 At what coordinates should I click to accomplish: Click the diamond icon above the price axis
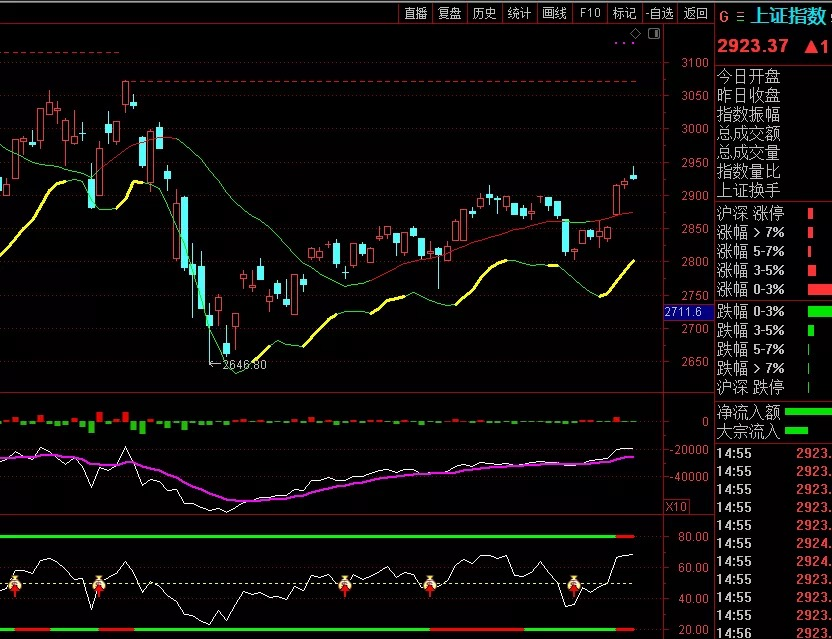[x=635, y=34]
